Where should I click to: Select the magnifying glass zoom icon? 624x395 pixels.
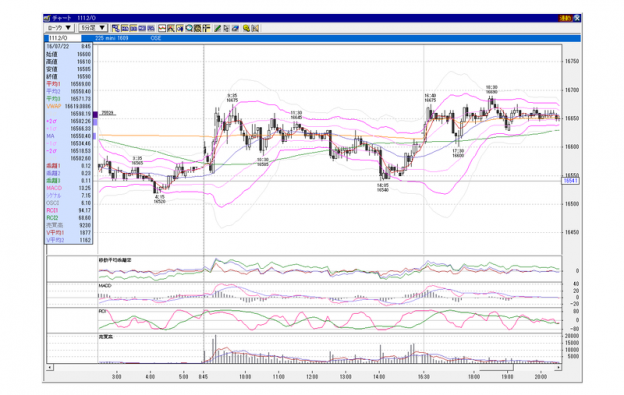[x=189, y=28]
